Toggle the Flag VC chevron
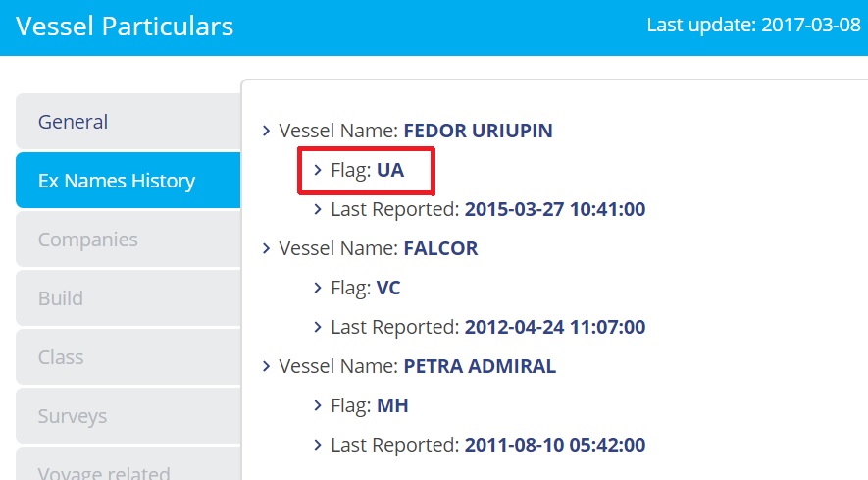This screenshot has width=868, height=480. pos(318,288)
